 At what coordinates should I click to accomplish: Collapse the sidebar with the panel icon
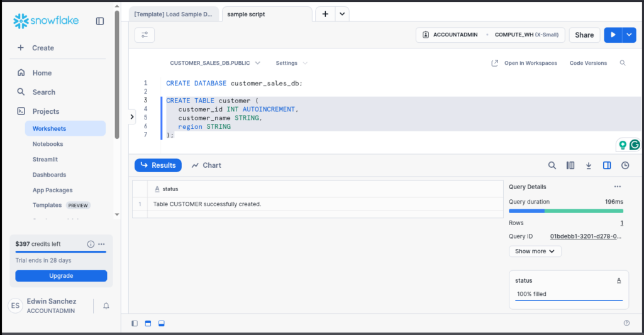click(100, 21)
